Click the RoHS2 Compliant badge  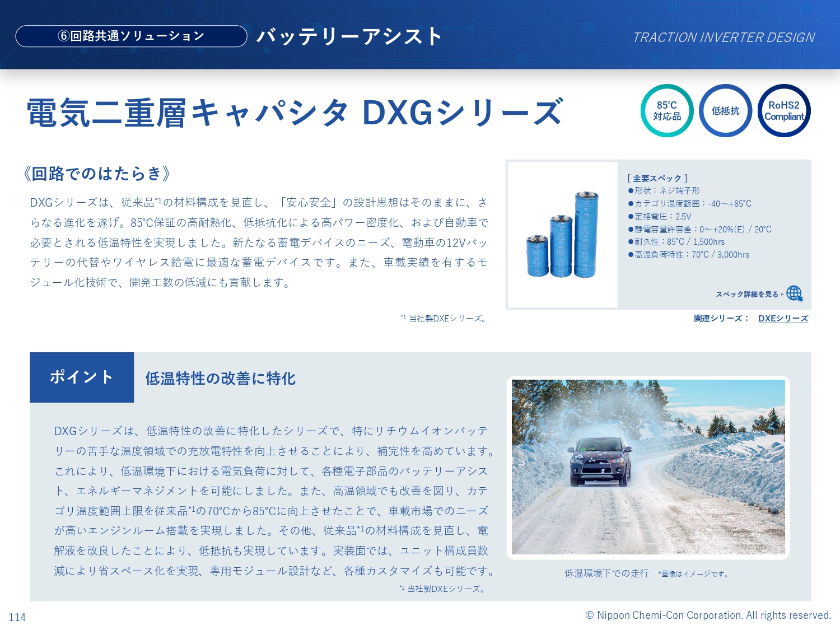(784, 111)
